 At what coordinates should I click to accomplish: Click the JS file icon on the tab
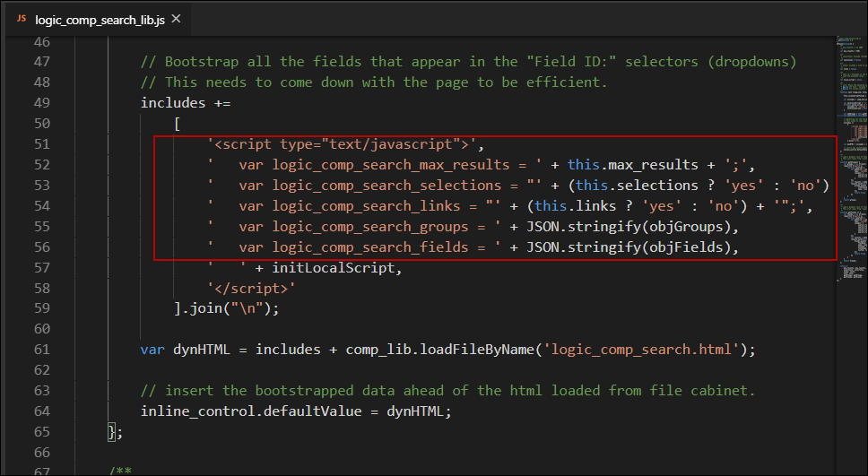21,20
